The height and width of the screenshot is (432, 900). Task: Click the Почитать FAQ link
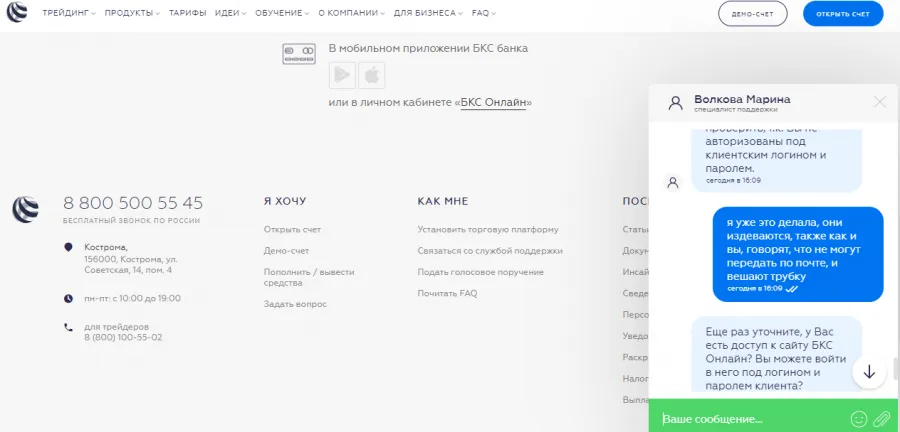coord(447,293)
